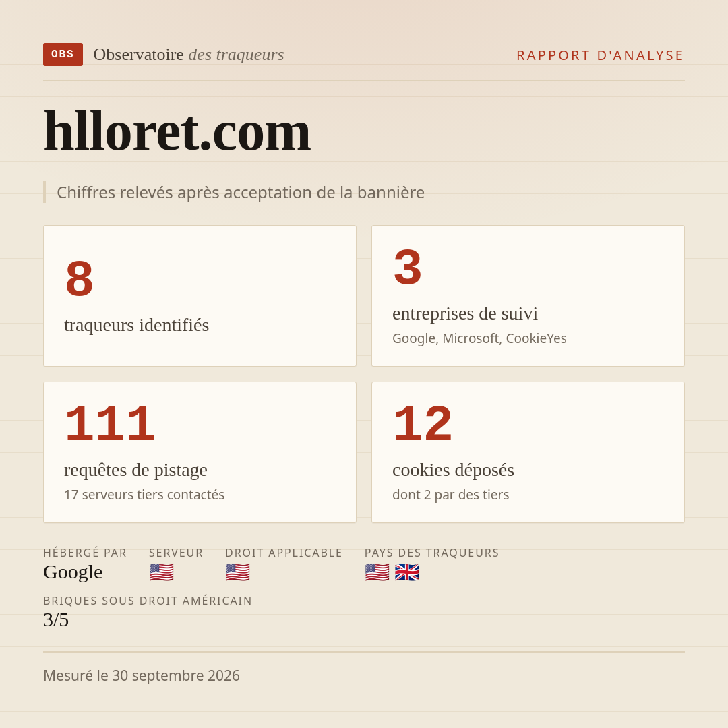This screenshot has width=728, height=728.
Task: Click the requêtes de pistage label
Action: pos(135,471)
